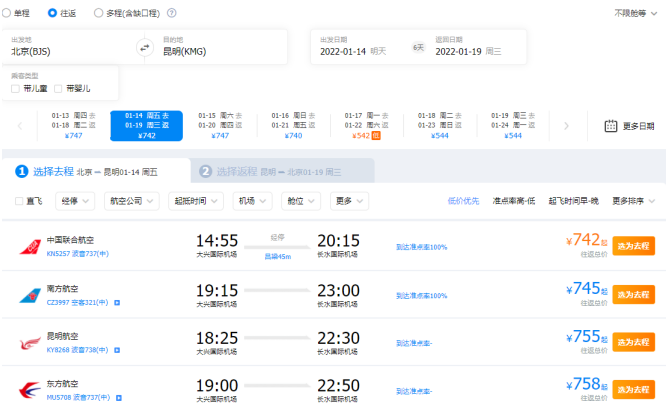Expand the 舱位 cabin filter
This screenshot has height=406, width=670.
(x=301, y=201)
